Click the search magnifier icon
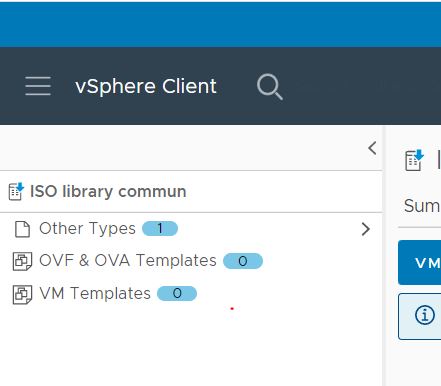This screenshot has width=441, height=386. (270, 87)
